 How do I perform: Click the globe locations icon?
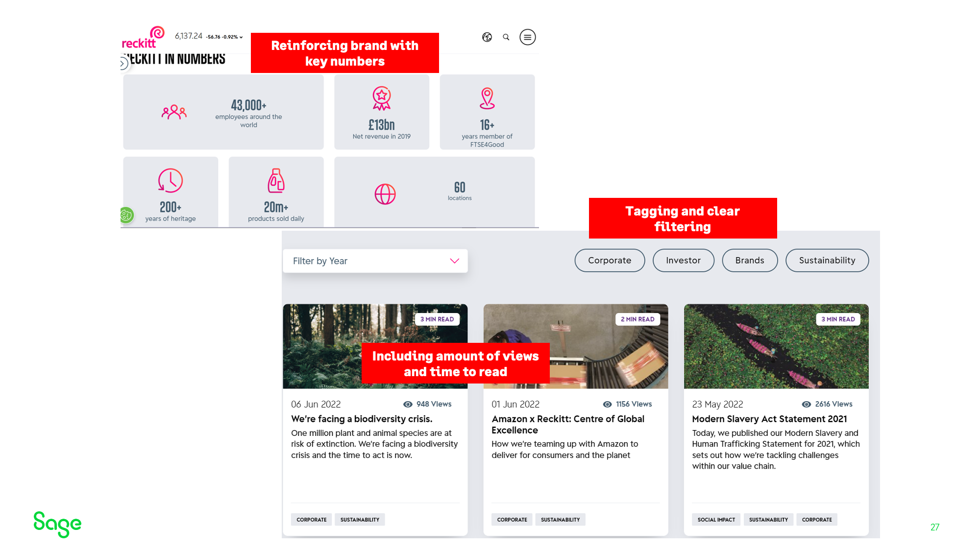click(x=385, y=194)
